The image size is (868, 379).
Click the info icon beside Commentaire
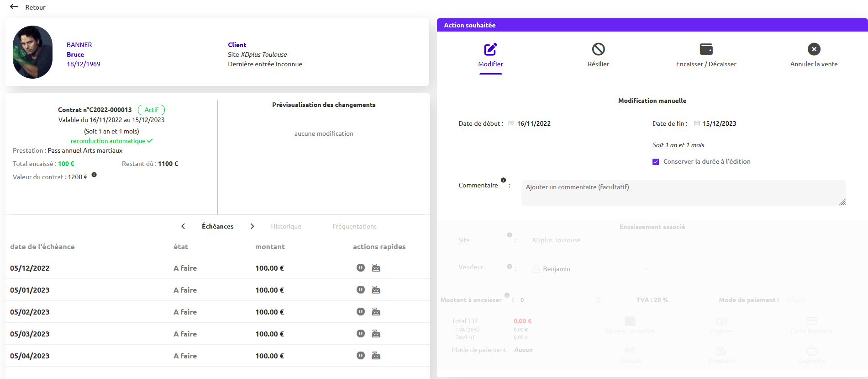click(503, 180)
